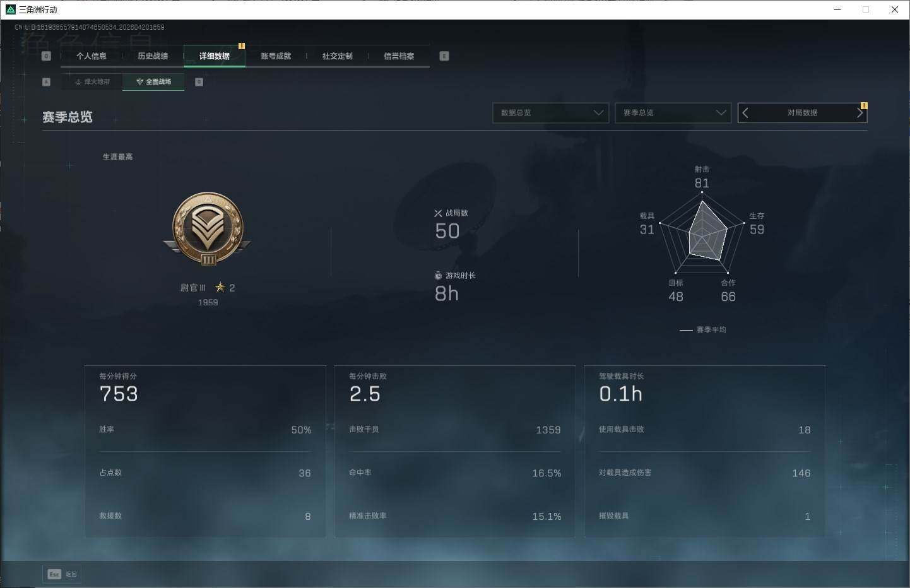
Task: Click the right arrow beside 对局数据
Action: (x=860, y=113)
